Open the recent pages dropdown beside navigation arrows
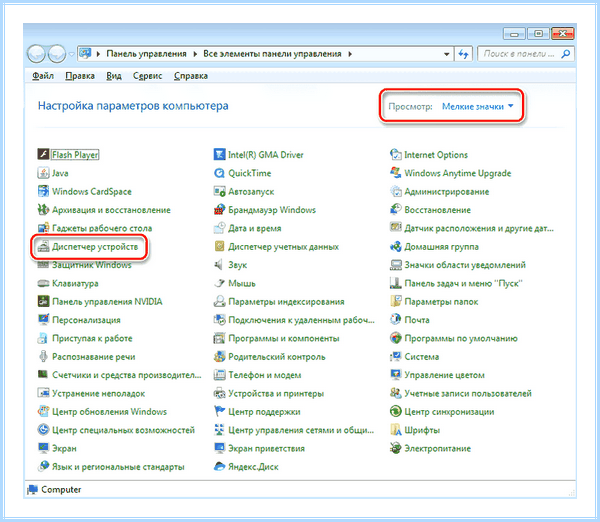Viewport: 600px width, 522px height. click(x=72, y=54)
